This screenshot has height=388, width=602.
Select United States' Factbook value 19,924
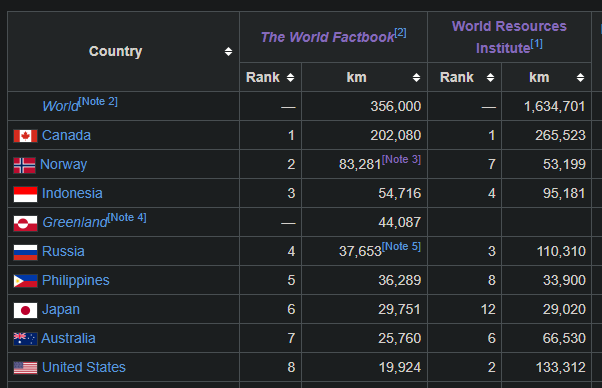pyautogui.click(x=400, y=368)
